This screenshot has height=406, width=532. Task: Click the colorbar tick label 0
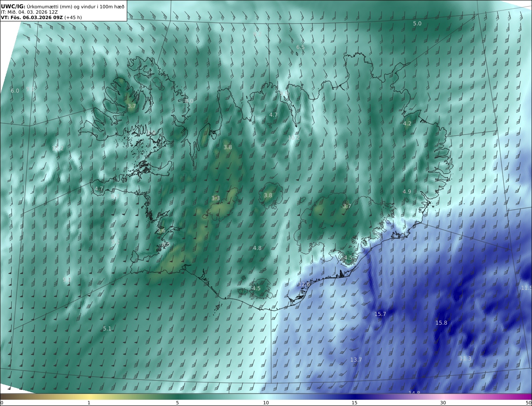click(2, 403)
